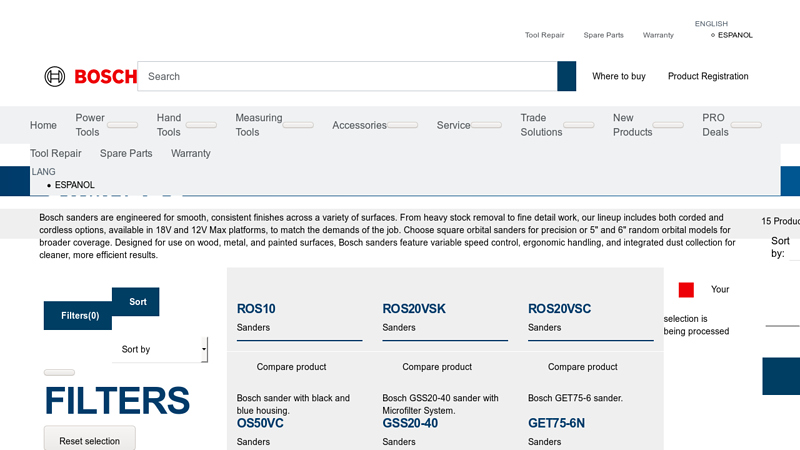Switch to the Sort tab

[x=137, y=301]
